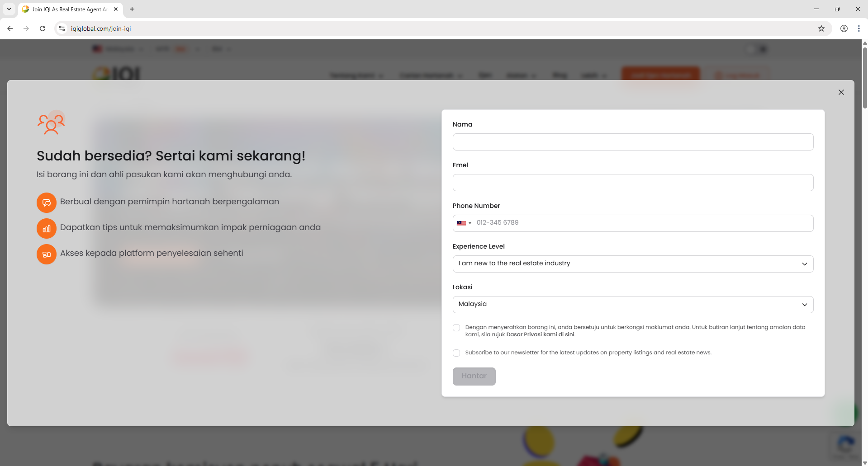Image resolution: width=868 pixels, height=466 pixels.
Task: Enable the newsletter subscription checkbox
Action: (456, 353)
